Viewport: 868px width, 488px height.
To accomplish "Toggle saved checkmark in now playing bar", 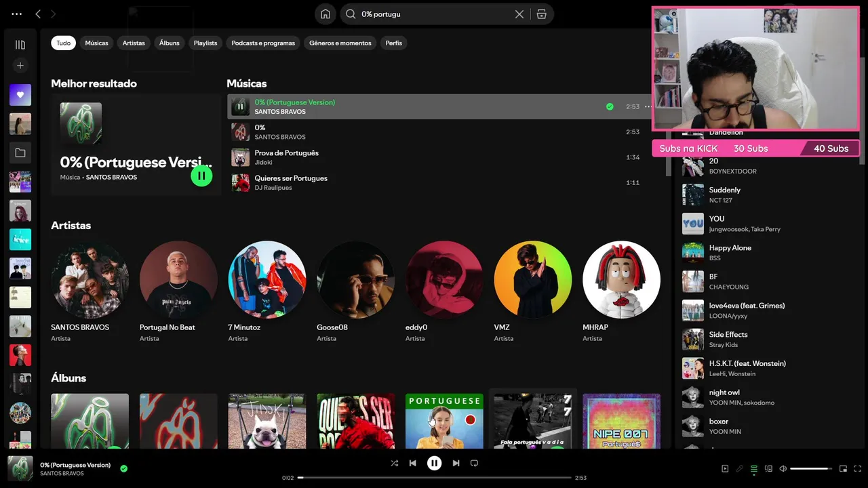I will [x=123, y=468].
